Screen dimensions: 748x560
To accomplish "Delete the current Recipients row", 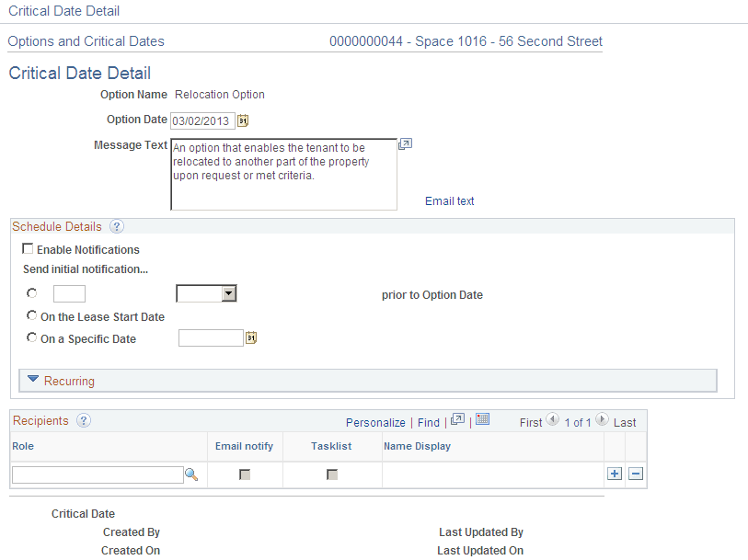I will pos(635,474).
